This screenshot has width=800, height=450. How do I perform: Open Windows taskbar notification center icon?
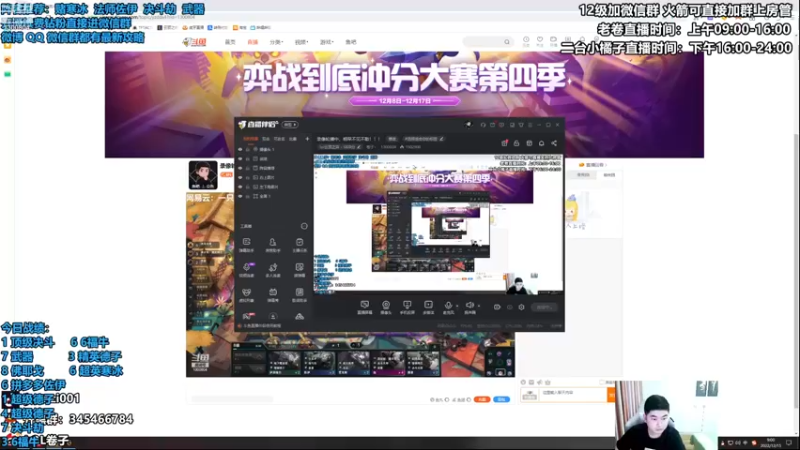point(789,443)
